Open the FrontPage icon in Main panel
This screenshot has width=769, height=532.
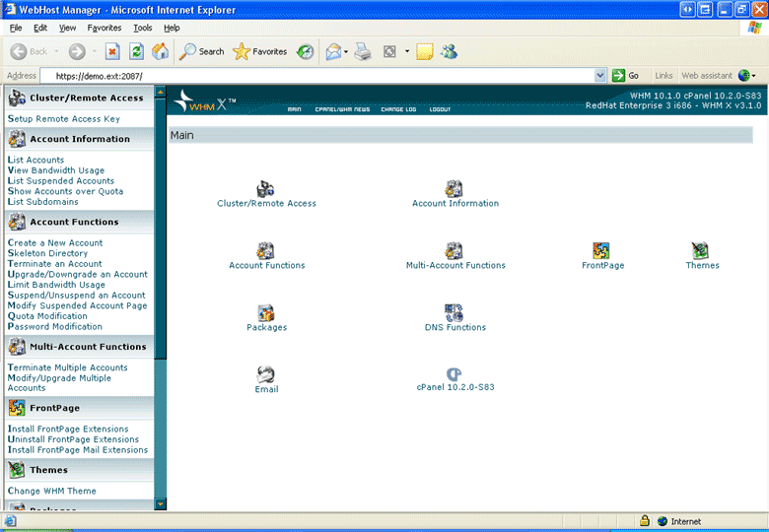601,251
